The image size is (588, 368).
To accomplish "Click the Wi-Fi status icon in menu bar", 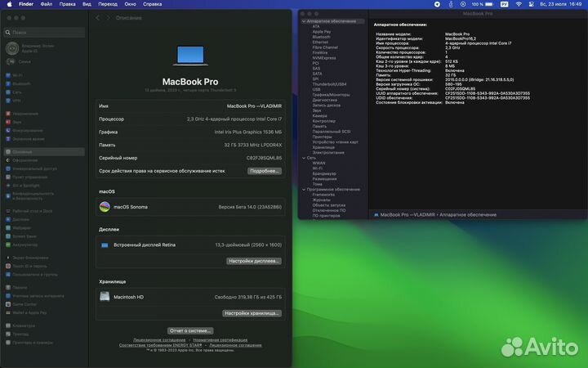I will (519, 4).
